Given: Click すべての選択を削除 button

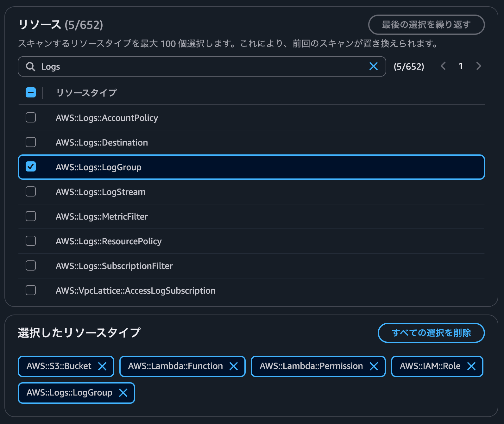Looking at the screenshot, I should pyautogui.click(x=431, y=333).
